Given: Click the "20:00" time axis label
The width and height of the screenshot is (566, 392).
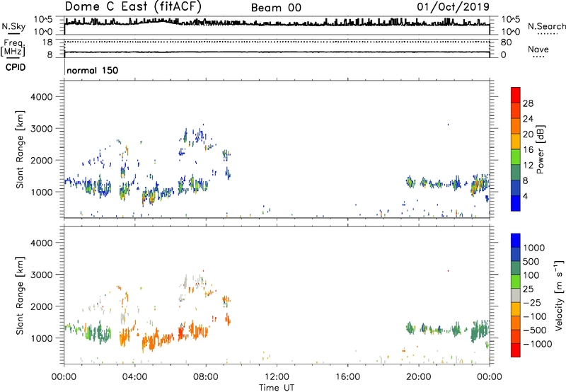Looking at the screenshot, I should (419, 377).
